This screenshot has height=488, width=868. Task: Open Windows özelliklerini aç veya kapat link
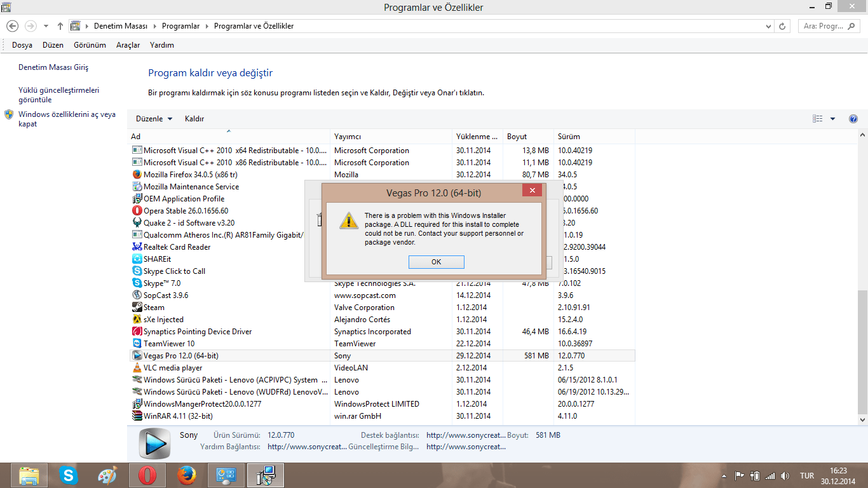pos(67,119)
